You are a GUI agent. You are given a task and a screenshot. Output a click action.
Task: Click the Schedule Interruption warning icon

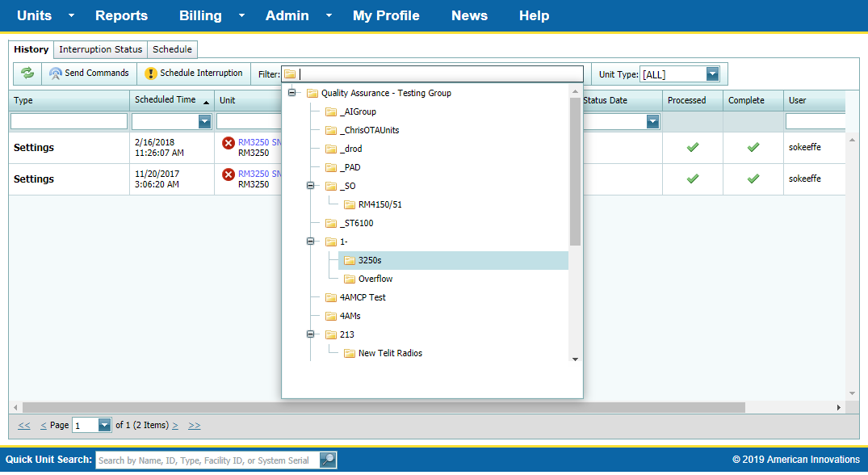(151, 74)
